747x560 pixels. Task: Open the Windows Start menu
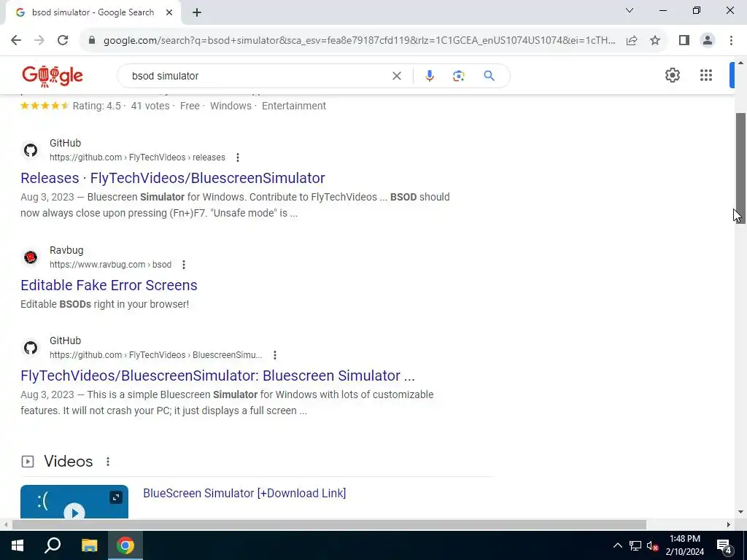click(x=18, y=545)
